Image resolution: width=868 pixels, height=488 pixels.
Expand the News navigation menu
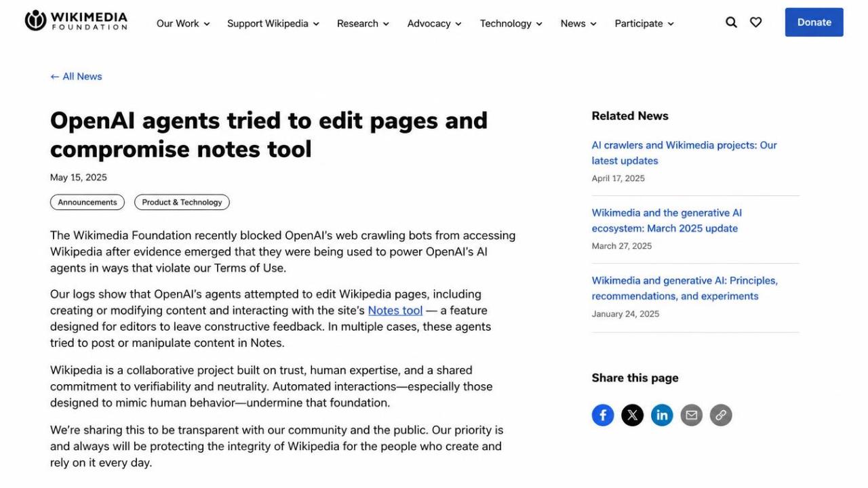click(578, 23)
